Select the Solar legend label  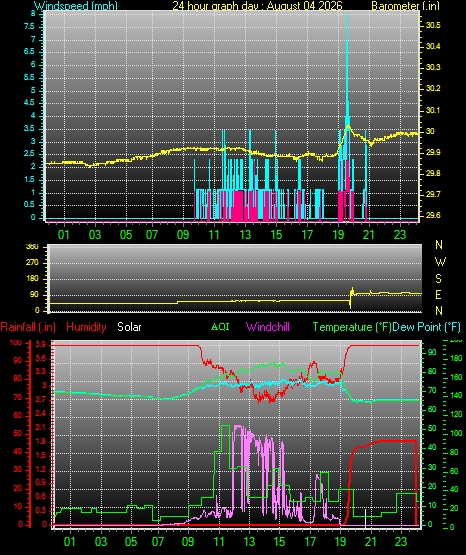(129, 327)
